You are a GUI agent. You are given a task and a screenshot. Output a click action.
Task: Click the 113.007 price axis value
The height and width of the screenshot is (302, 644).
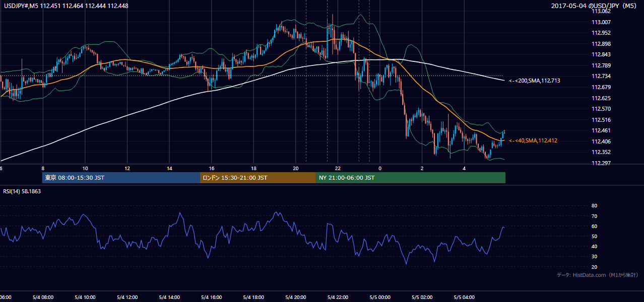pyautogui.click(x=601, y=22)
